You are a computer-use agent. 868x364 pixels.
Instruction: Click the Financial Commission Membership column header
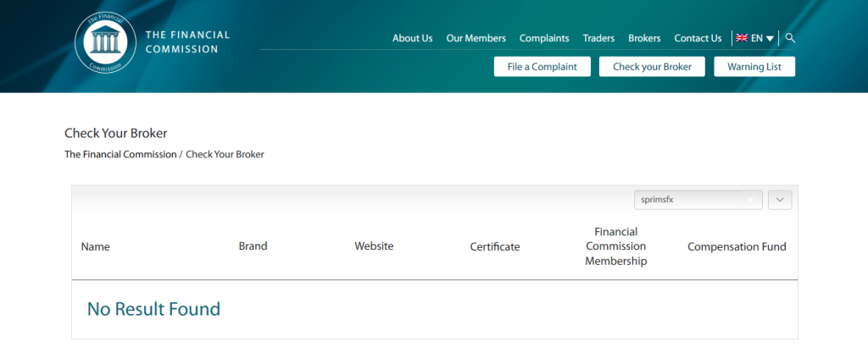click(616, 246)
